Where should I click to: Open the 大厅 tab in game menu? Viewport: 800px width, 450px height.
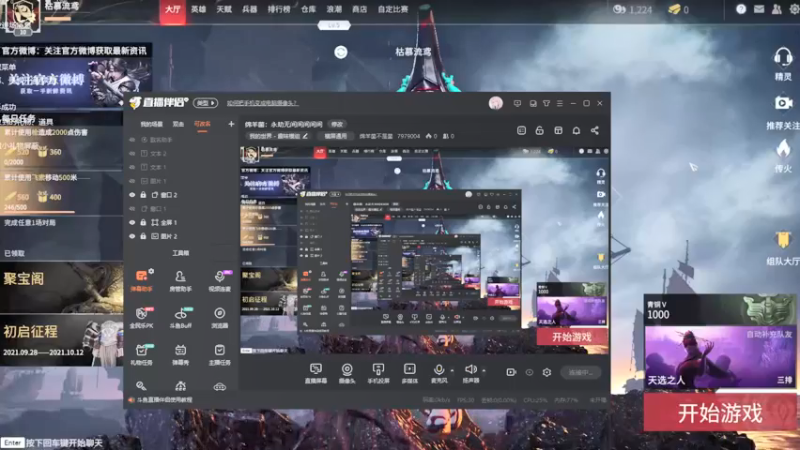pos(172,9)
